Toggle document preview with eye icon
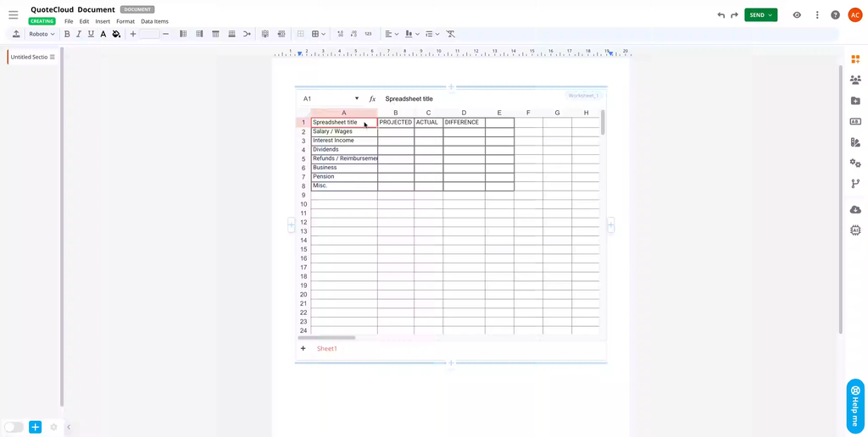868x437 pixels. pos(797,15)
